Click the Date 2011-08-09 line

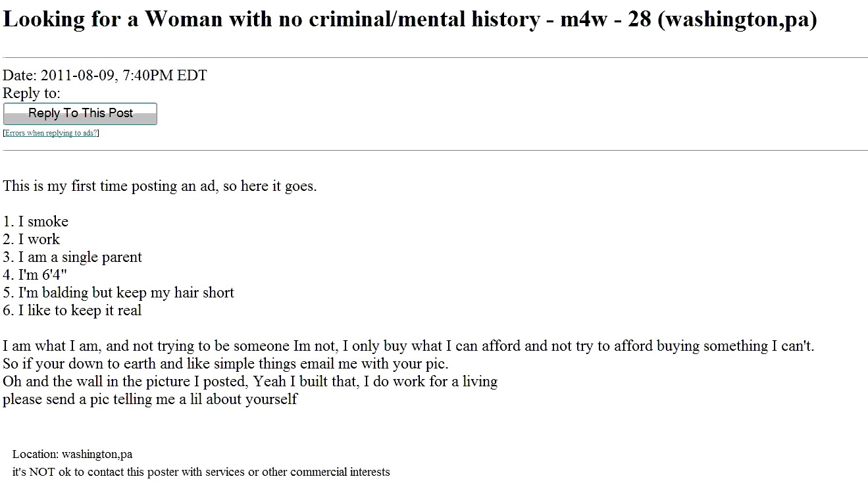pos(105,76)
